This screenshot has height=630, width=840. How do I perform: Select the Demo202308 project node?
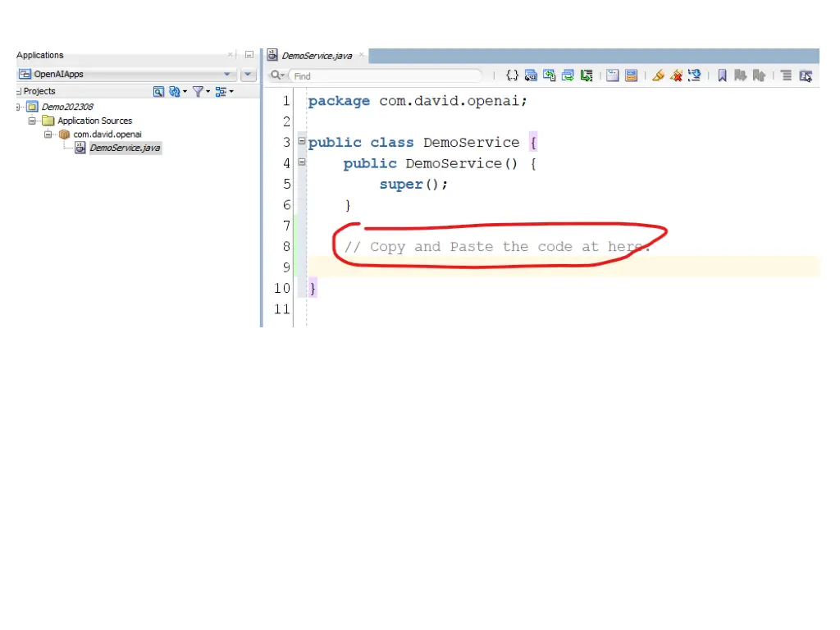66,107
